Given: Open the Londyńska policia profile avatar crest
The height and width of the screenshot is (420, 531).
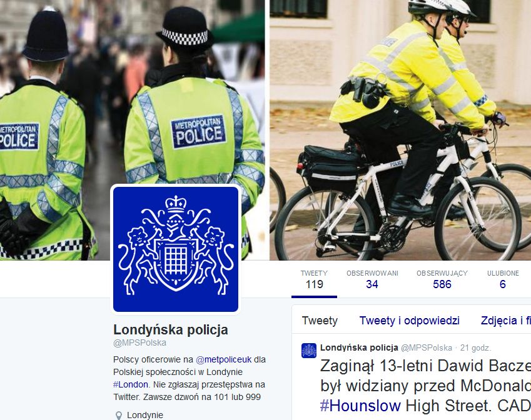Looking at the screenshot, I should tap(176, 249).
